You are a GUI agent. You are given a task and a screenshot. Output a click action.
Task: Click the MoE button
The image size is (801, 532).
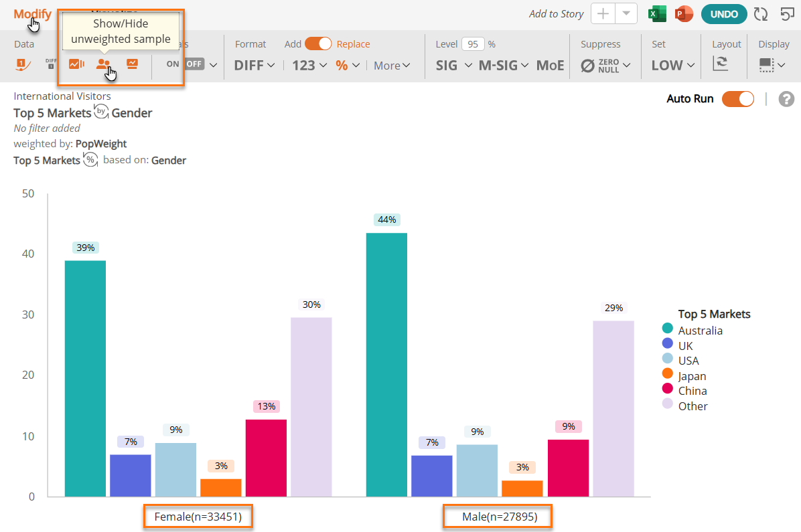pos(550,66)
